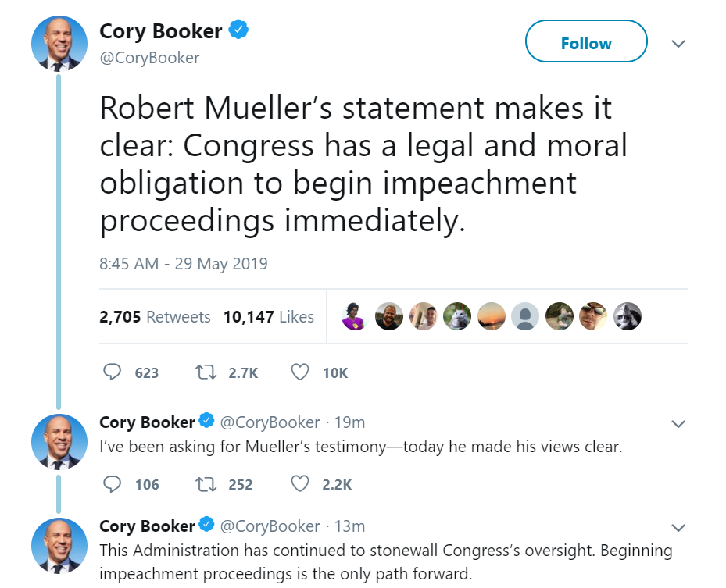Image resolution: width=726 pixels, height=588 pixels.
Task: Open the 2,705 Retweets list
Action: click(x=155, y=317)
